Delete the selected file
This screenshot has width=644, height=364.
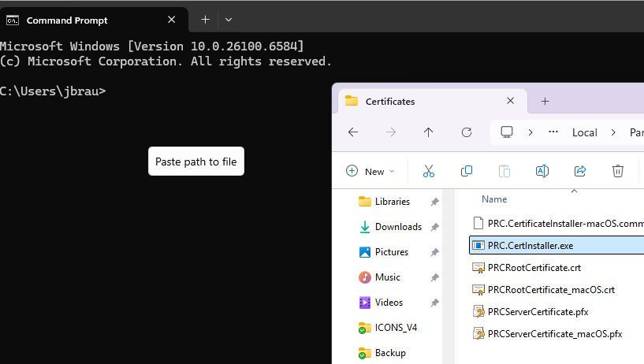point(618,171)
